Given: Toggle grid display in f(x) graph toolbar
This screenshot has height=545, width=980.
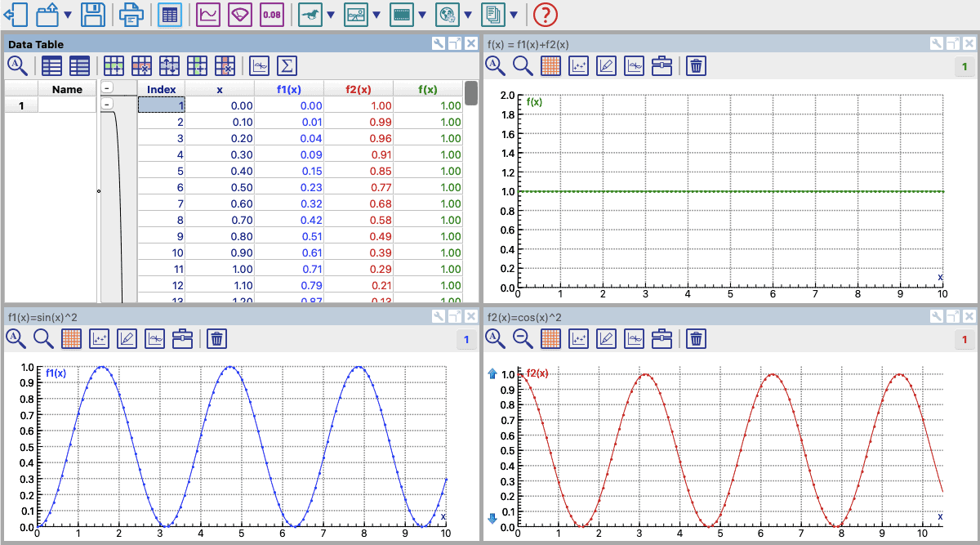Looking at the screenshot, I should point(550,65).
